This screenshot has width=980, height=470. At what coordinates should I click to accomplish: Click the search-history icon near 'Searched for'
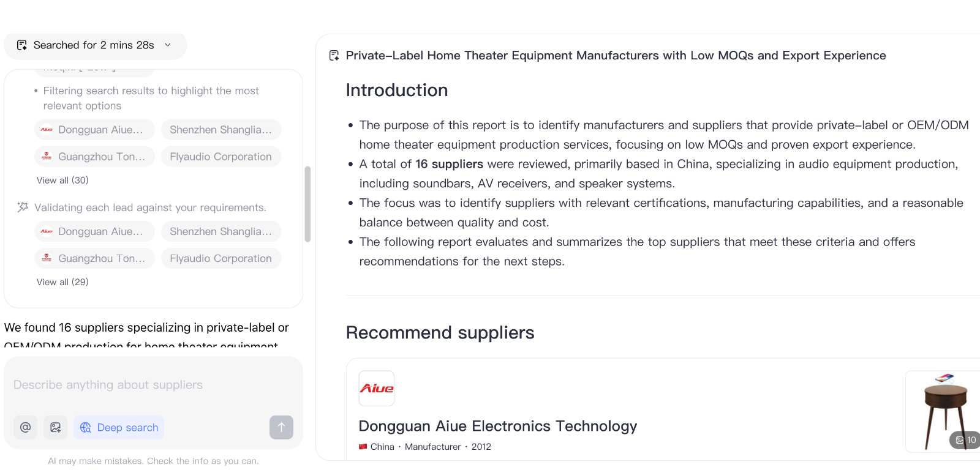click(x=22, y=45)
